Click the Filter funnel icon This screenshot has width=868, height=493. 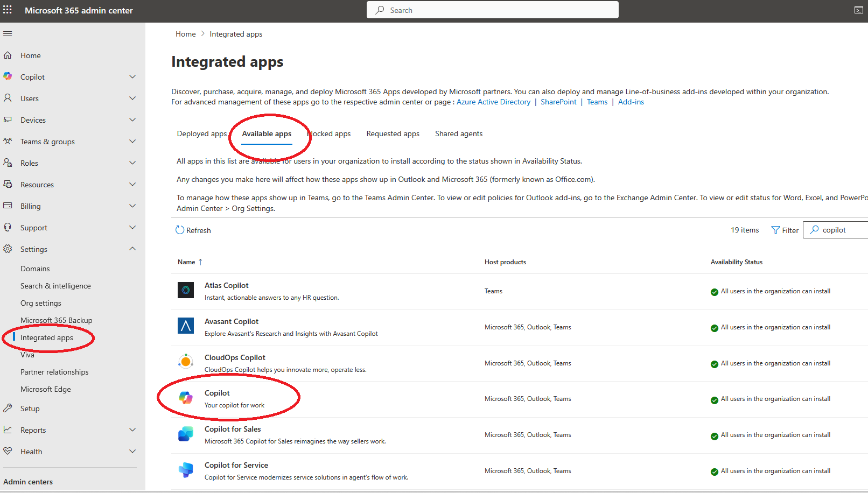coord(775,230)
